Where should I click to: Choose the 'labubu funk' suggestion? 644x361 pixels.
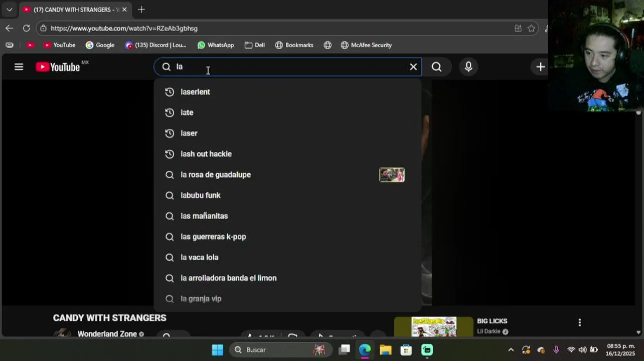287,195
